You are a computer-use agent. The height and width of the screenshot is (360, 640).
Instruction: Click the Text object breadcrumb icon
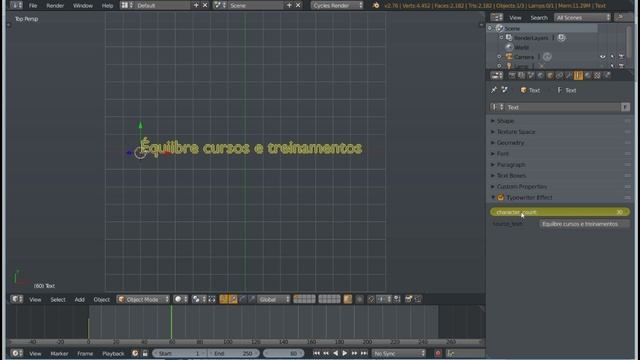(x=523, y=90)
